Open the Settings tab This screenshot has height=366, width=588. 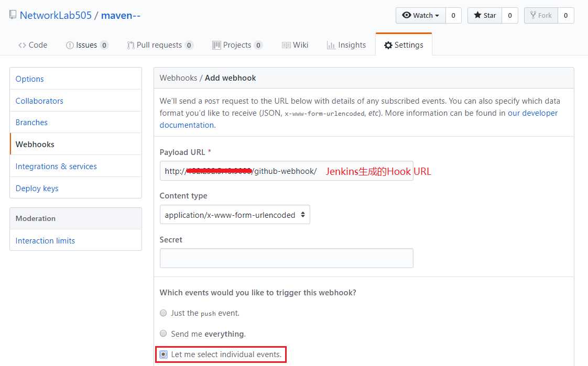tap(404, 45)
